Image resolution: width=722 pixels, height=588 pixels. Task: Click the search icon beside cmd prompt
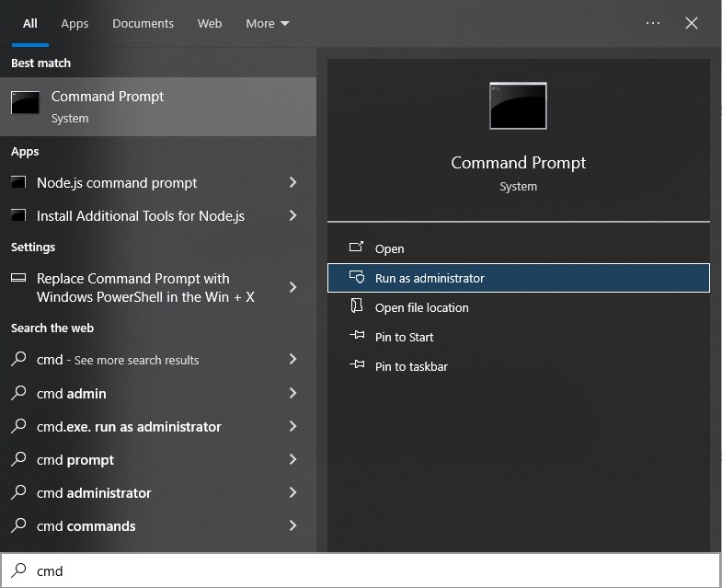click(18, 459)
